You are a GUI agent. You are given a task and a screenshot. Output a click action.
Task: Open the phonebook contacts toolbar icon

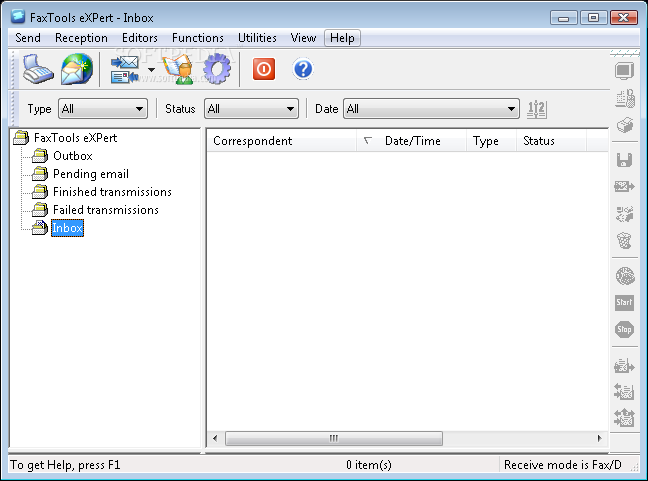click(179, 69)
